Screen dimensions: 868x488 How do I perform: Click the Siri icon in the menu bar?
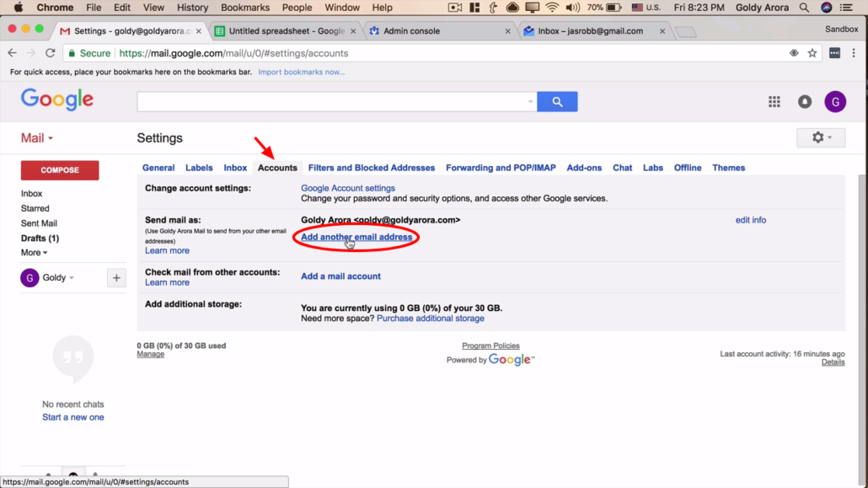tap(826, 8)
